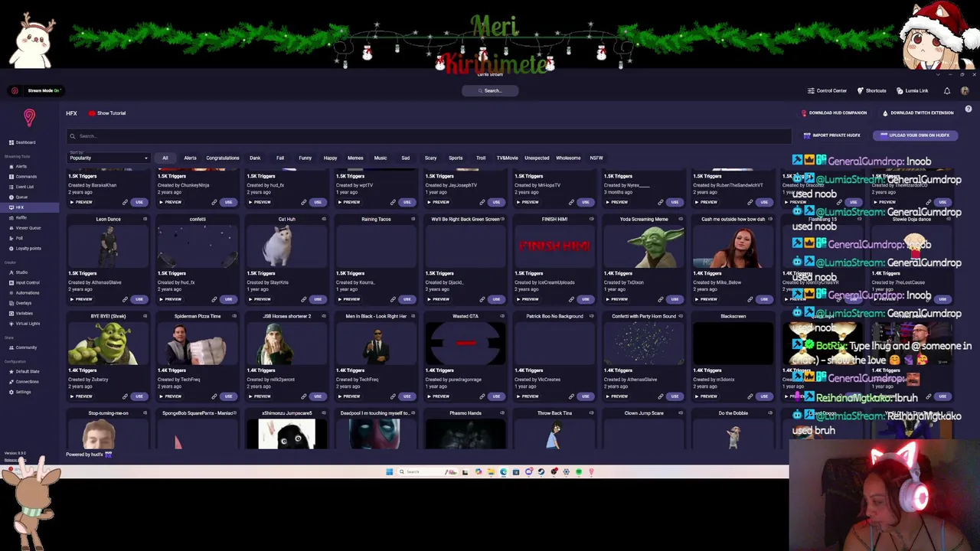Open Poll in the sidebar

[x=30, y=238]
